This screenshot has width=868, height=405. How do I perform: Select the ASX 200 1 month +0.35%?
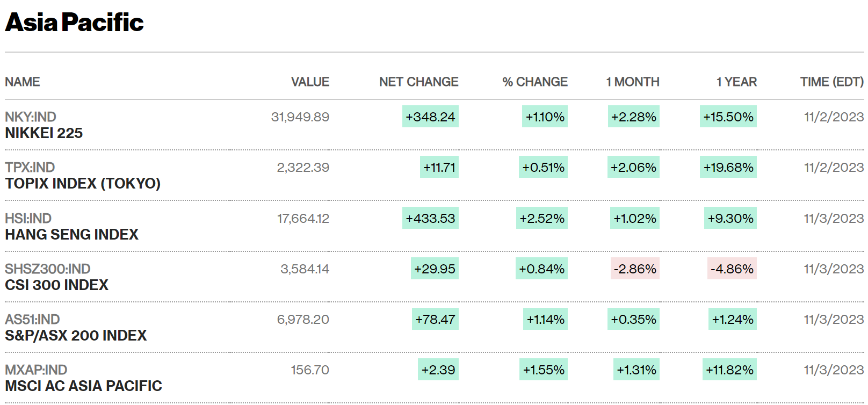(x=633, y=320)
